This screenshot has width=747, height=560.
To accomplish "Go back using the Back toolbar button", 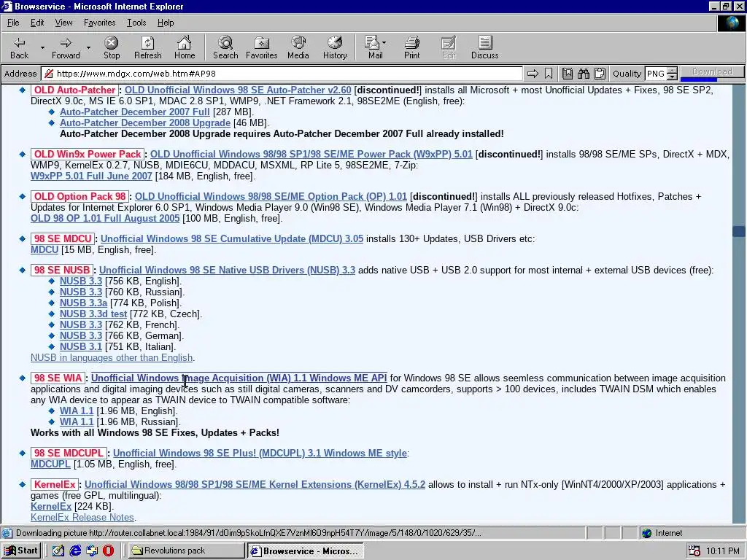I will [x=19, y=48].
